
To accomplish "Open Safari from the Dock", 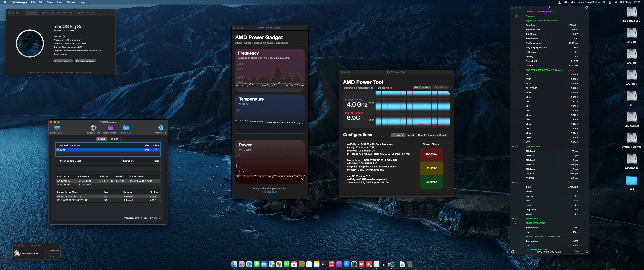I will coord(249,264).
